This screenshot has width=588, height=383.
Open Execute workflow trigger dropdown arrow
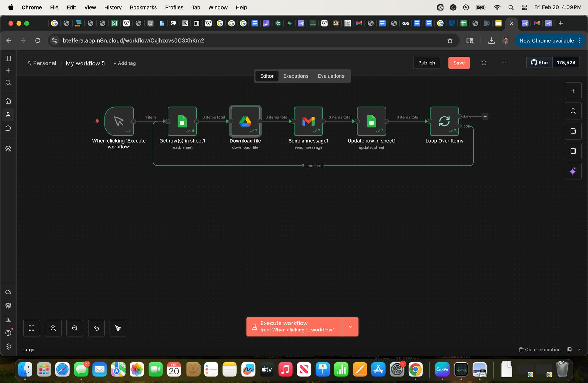point(350,327)
